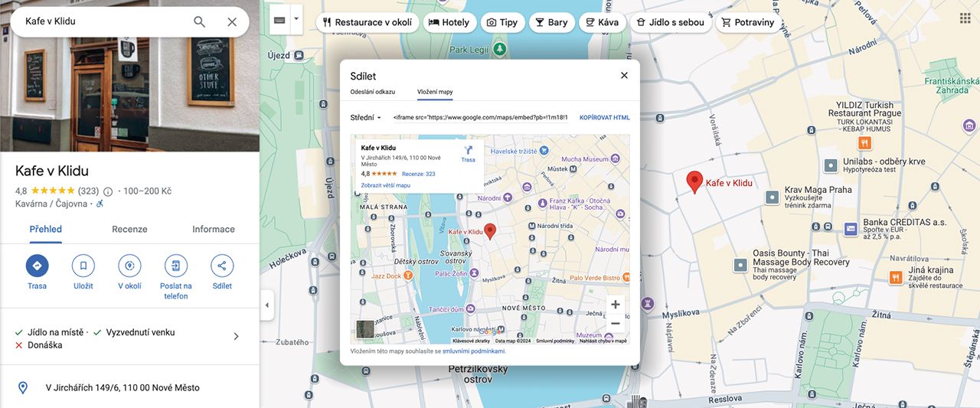Open dropdown arrow beside keyboard button
This screenshot has width=980, height=408.
coord(296,20)
